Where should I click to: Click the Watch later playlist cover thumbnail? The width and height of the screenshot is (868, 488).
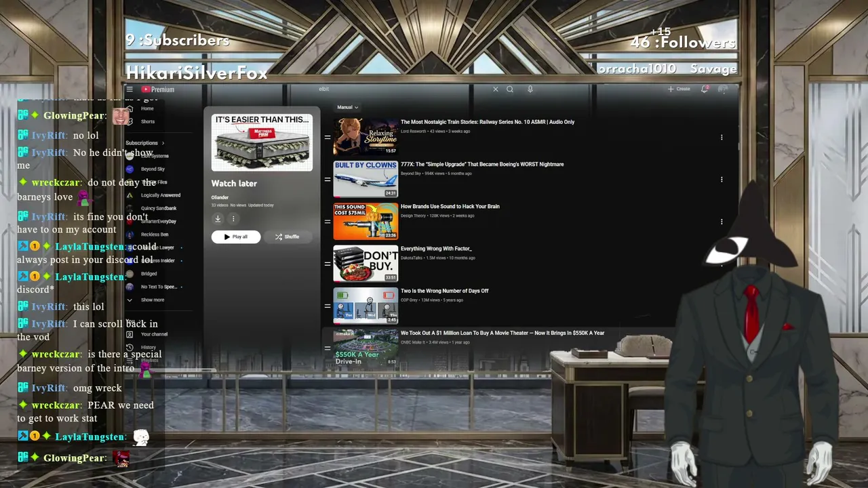262,142
